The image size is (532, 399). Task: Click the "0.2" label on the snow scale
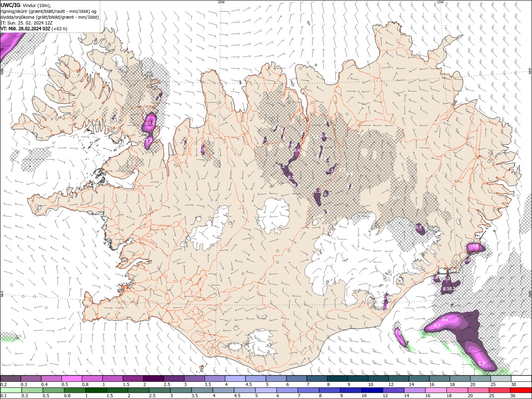3,384
